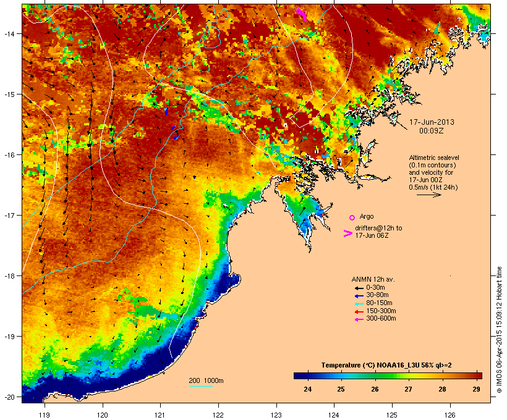Click the cyan bathymetry contour legend line
The image size is (507, 420).
(200, 386)
